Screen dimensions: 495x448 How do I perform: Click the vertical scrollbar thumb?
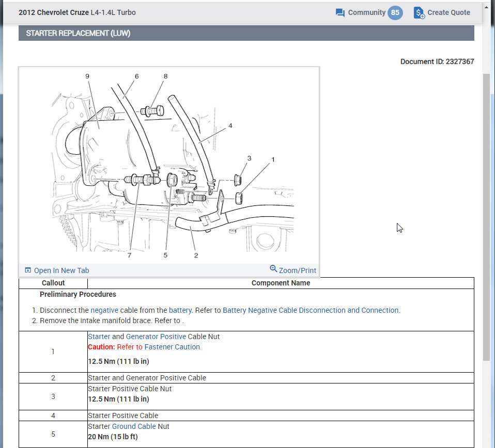click(x=486, y=217)
